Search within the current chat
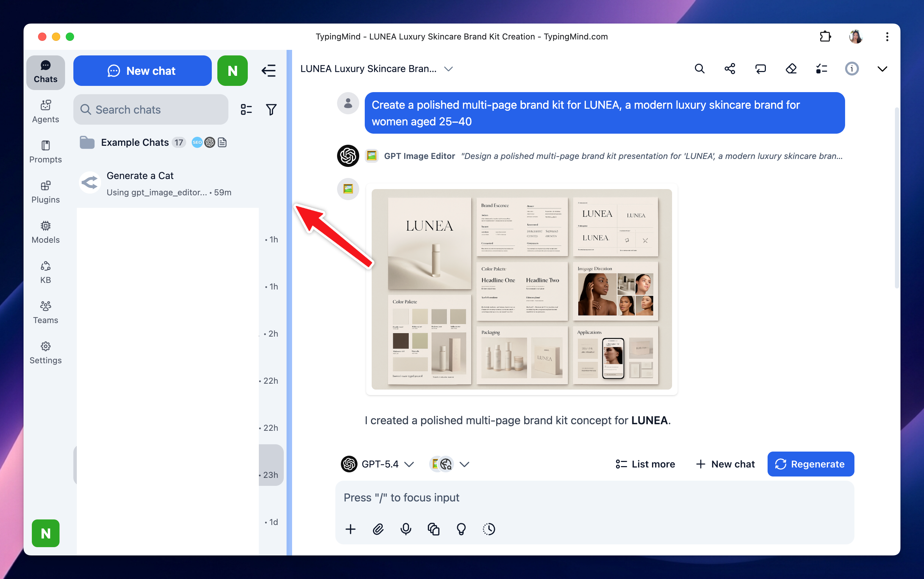The width and height of the screenshot is (924, 579). (x=699, y=69)
